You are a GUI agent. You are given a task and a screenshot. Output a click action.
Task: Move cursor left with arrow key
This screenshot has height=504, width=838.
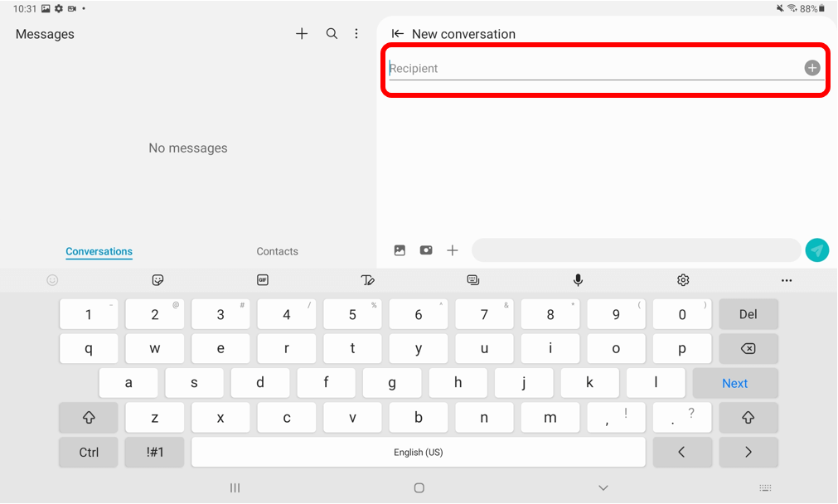tap(682, 452)
